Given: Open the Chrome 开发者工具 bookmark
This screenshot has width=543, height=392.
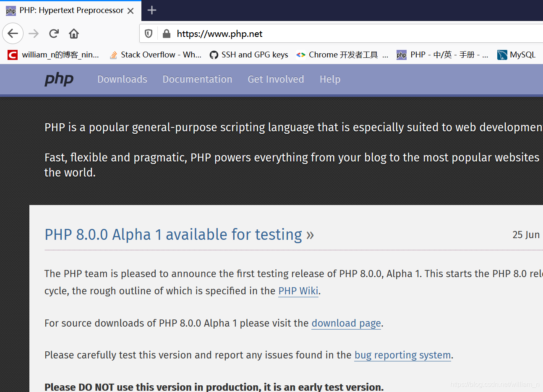Looking at the screenshot, I should (x=342, y=55).
